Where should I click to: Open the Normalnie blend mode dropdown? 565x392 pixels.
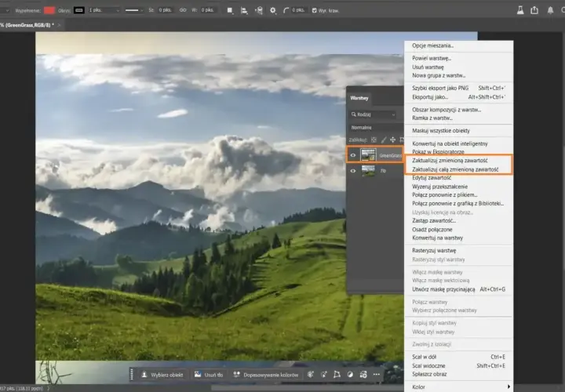(x=375, y=128)
